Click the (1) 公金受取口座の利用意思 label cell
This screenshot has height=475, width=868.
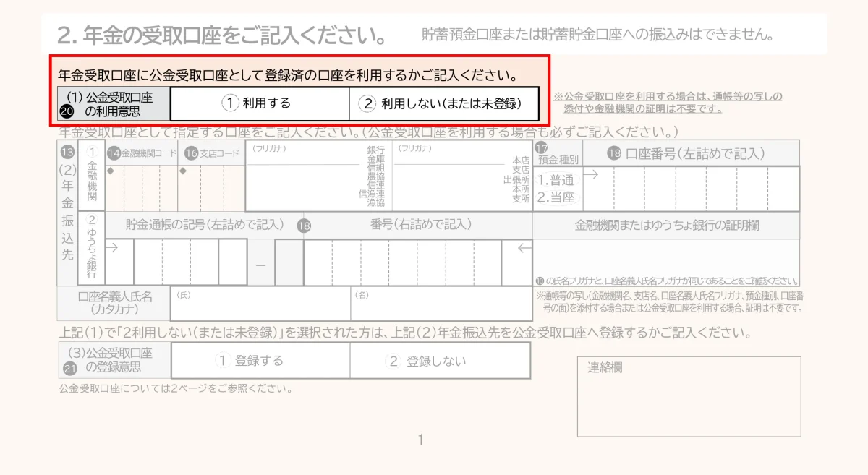coord(114,104)
